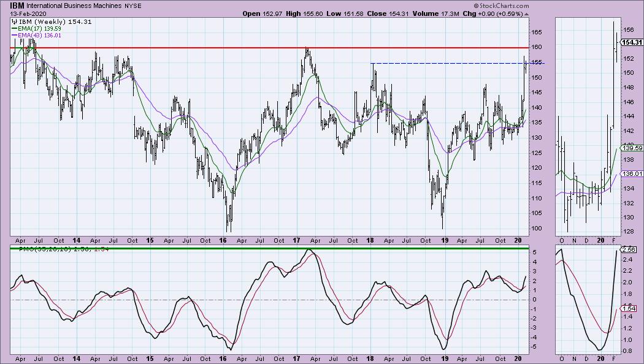644x364 pixels.
Task: Click the 165 label on price axis
Action: (x=537, y=32)
